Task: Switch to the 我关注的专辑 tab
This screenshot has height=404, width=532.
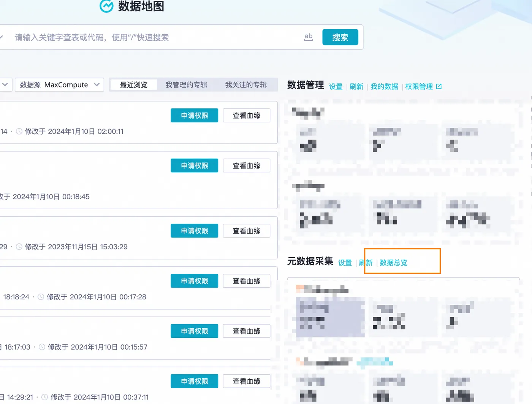Action: pos(246,84)
